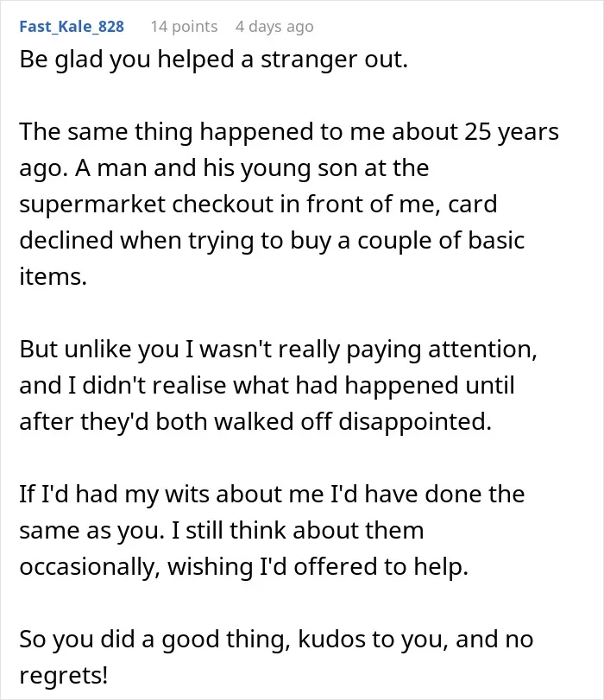Click the 14 points score label
The width and height of the screenshot is (604, 700).
(184, 27)
